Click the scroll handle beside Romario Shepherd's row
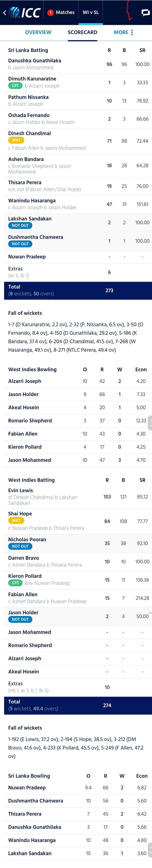 point(150,423)
